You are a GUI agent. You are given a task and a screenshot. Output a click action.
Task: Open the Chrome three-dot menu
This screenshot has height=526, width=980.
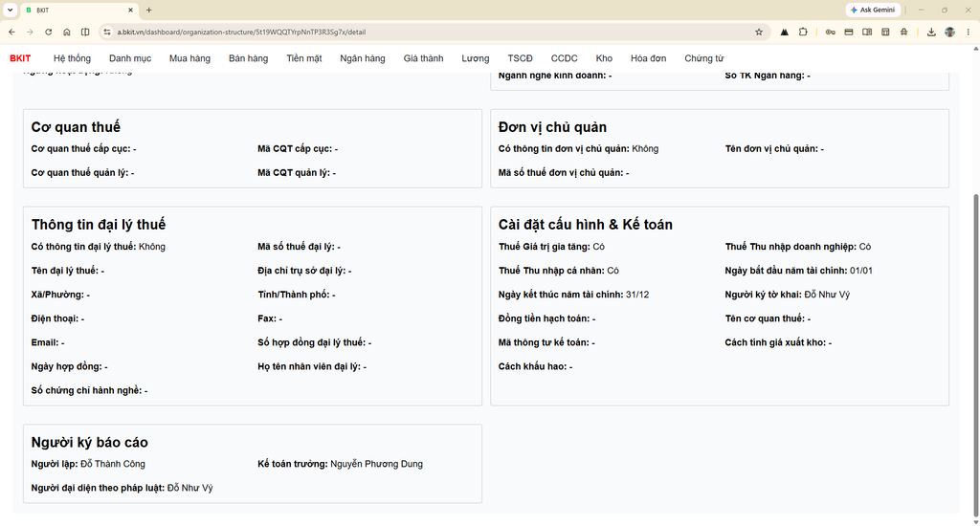click(x=969, y=32)
